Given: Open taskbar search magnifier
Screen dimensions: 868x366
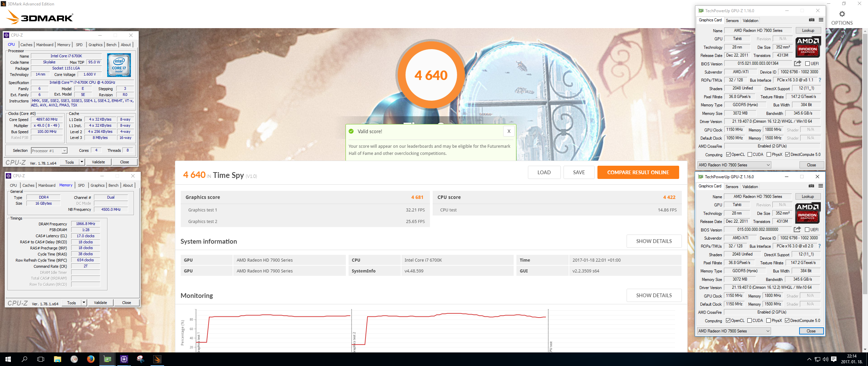Looking at the screenshot, I should point(24,359).
